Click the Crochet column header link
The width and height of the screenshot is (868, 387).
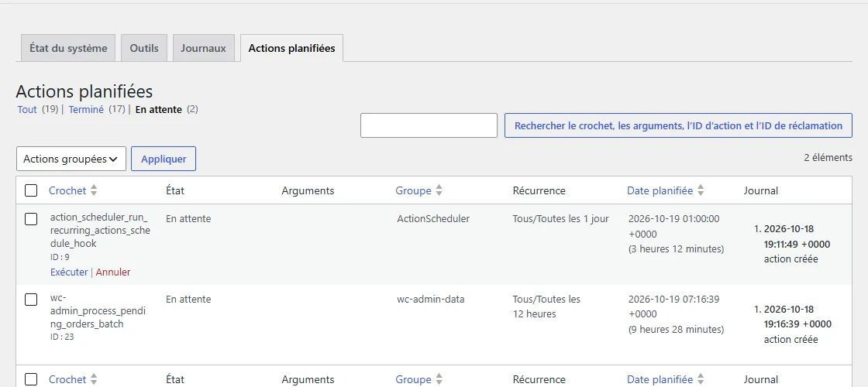point(67,190)
